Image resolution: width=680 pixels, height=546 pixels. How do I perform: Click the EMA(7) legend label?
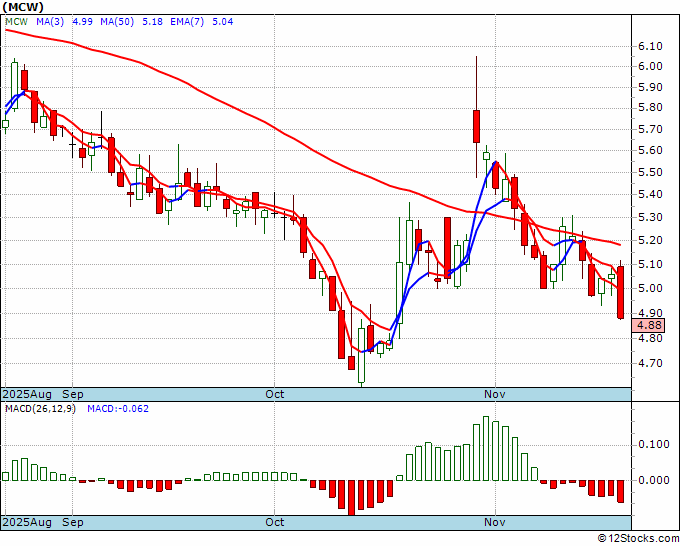click(x=187, y=22)
